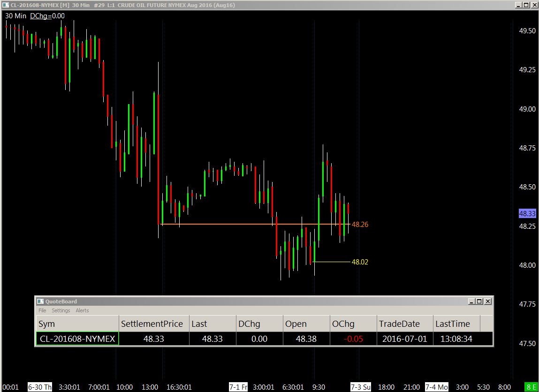
Task: Click the chart window icon in title bar
Action: [6, 5]
